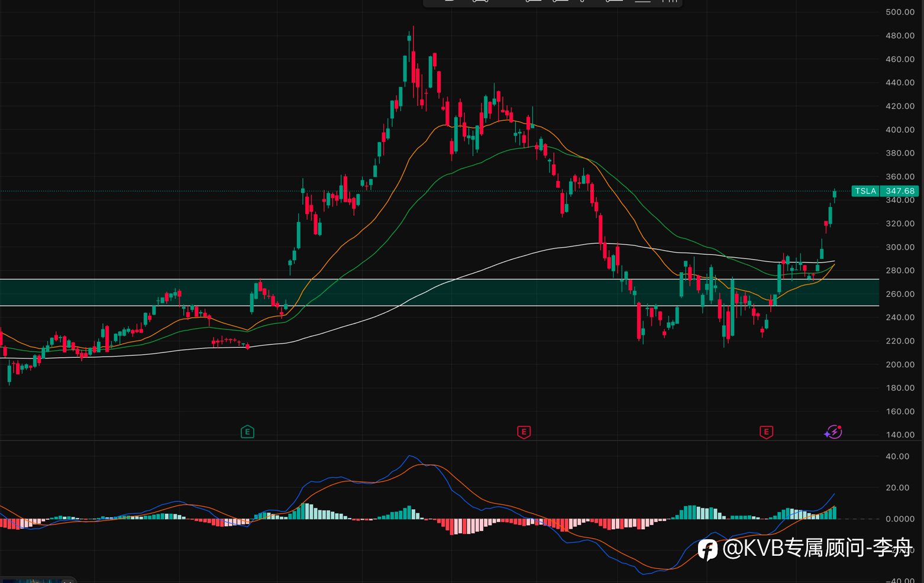Click the floating drawing toolbar at top
924x583 pixels.
(x=553, y=3)
